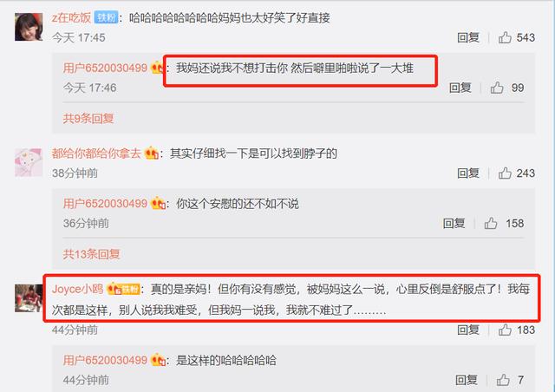This screenshot has width=555, height=392.
Task: Like Joyce小鸥's comment with 183 likes
Action: tap(505, 330)
